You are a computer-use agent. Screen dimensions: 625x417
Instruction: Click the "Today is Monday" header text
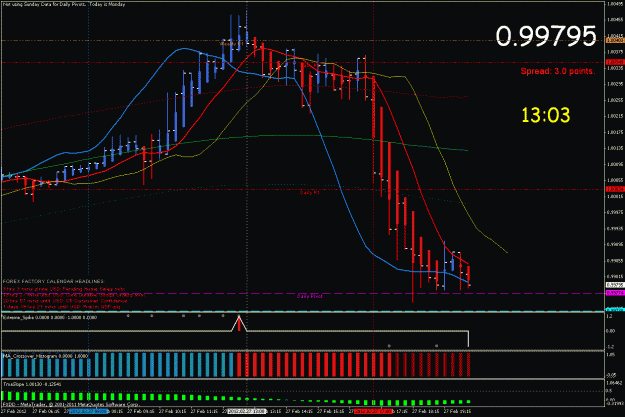107,4
